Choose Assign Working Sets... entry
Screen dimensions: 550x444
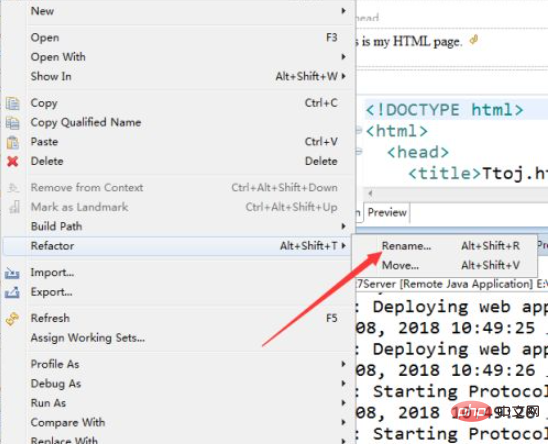tap(88, 338)
